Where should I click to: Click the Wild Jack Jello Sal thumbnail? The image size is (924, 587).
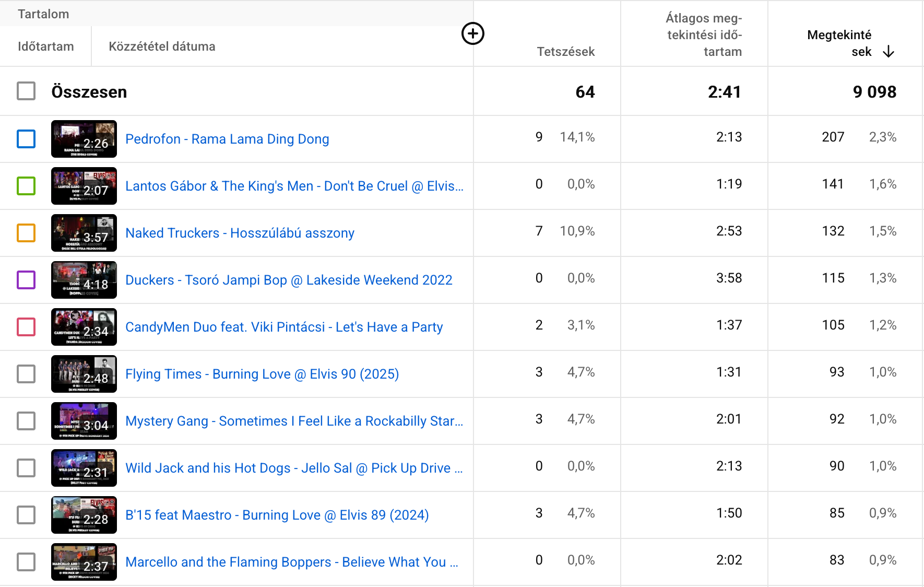click(x=84, y=468)
